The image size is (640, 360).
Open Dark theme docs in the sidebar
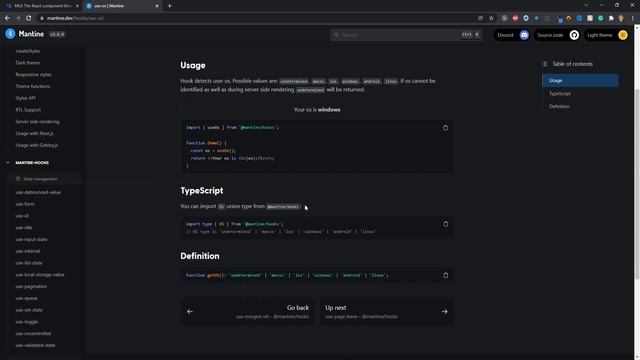click(x=27, y=63)
